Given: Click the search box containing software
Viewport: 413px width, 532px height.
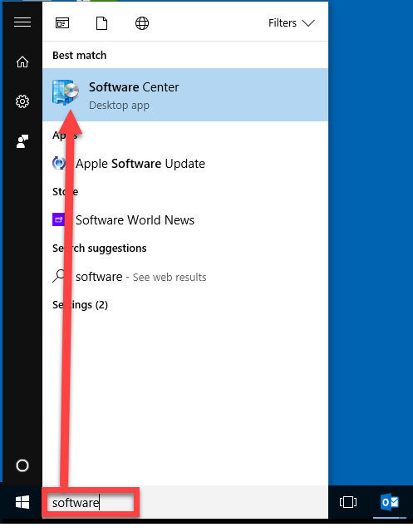Looking at the screenshot, I should click(x=91, y=502).
